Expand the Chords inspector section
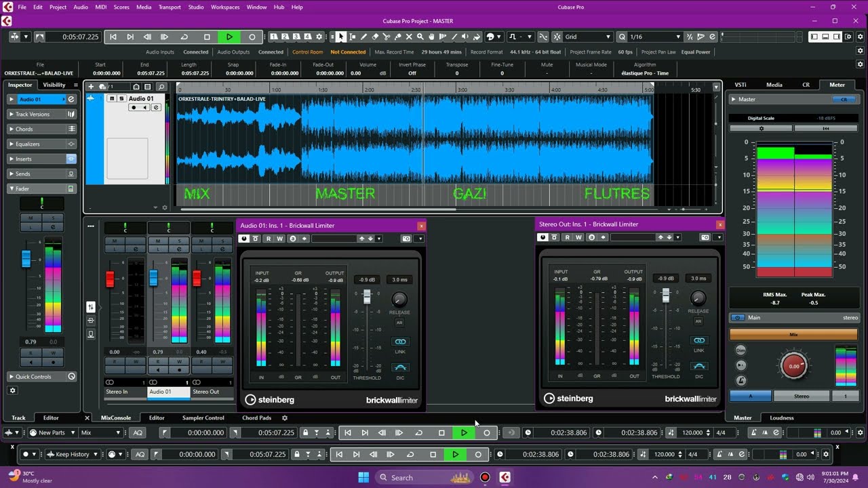The height and width of the screenshot is (488, 868). pyautogui.click(x=41, y=129)
